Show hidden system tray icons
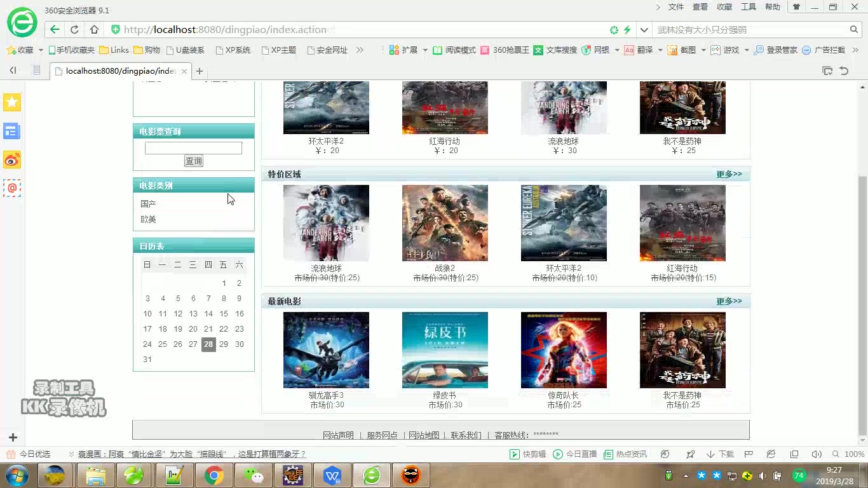Screen dimensions: 868x488 click(x=686, y=475)
